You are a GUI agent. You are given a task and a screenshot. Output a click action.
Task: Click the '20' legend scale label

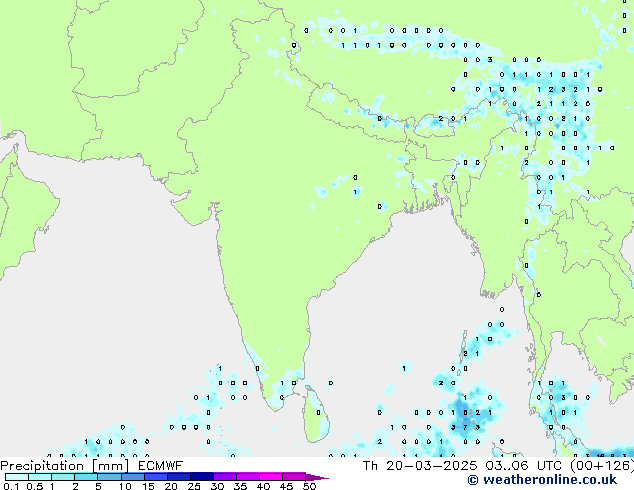[171, 486]
